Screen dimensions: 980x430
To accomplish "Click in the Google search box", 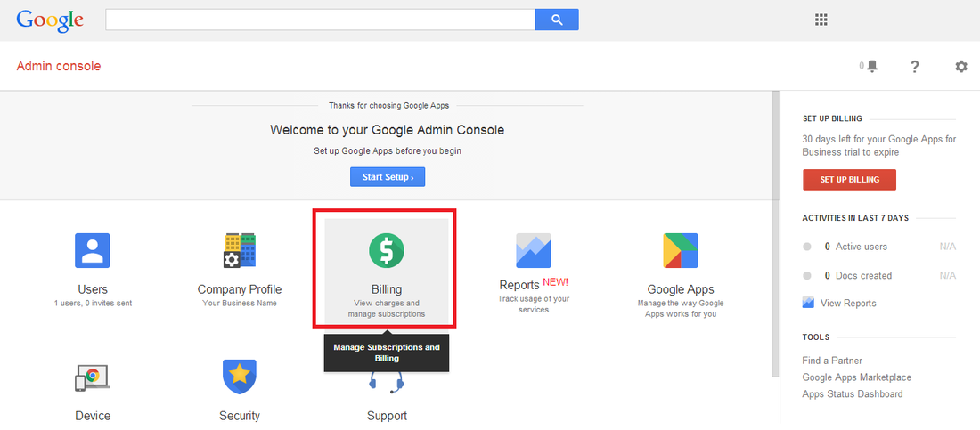I will [321, 20].
